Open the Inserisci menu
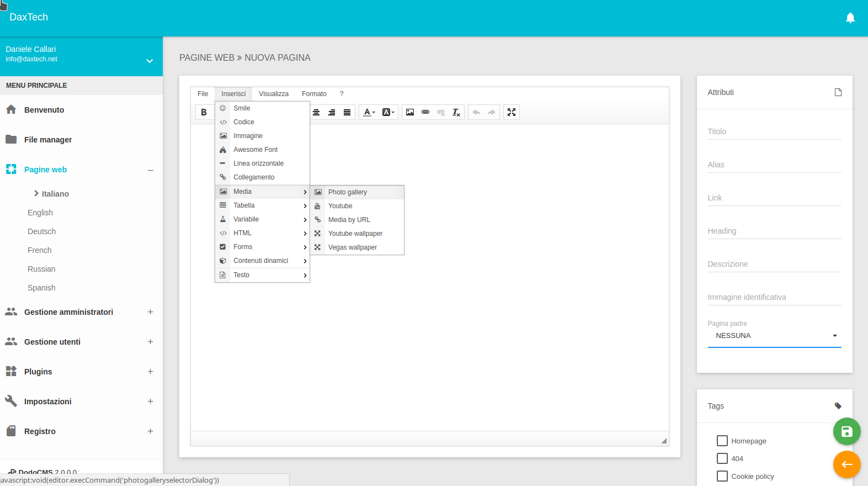This screenshot has width=868, height=486. [233, 94]
